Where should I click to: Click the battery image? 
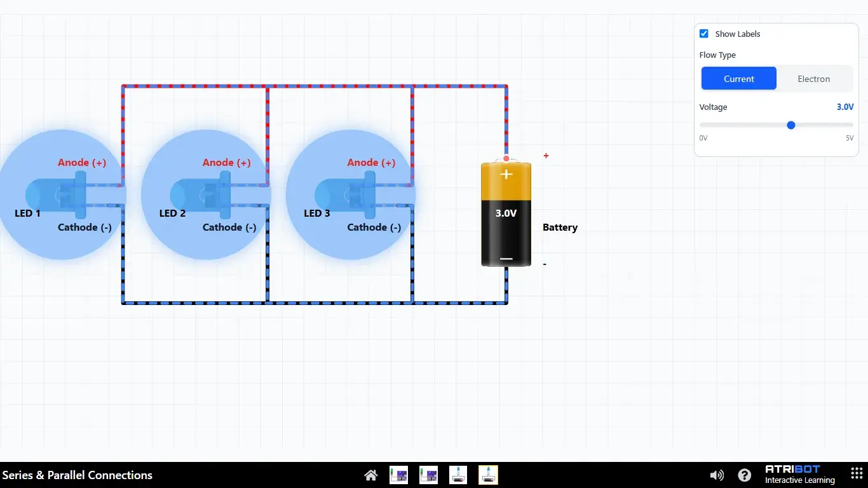tap(506, 213)
